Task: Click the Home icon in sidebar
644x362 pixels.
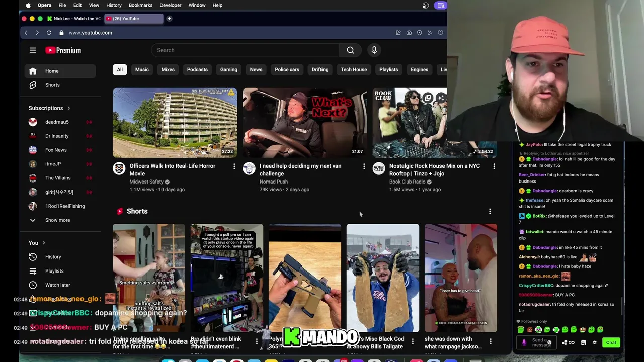Action: (x=33, y=71)
